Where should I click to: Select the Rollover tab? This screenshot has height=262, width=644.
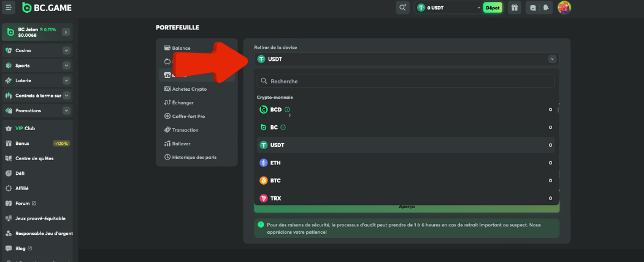[197, 144]
